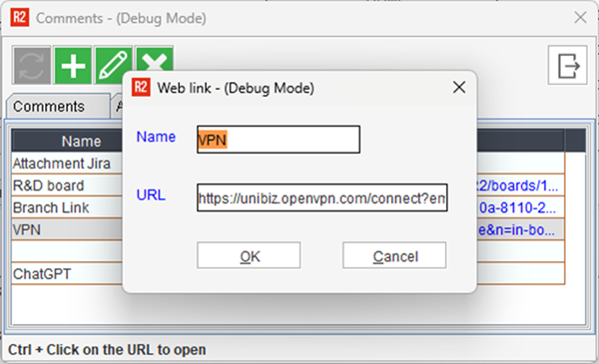Click the URL input field

click(x=322, y=197)
